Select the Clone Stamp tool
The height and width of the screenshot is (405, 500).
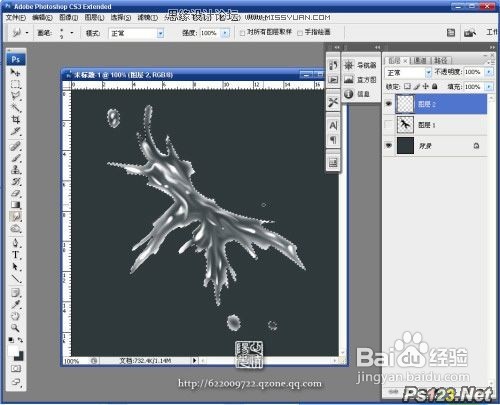15,170
